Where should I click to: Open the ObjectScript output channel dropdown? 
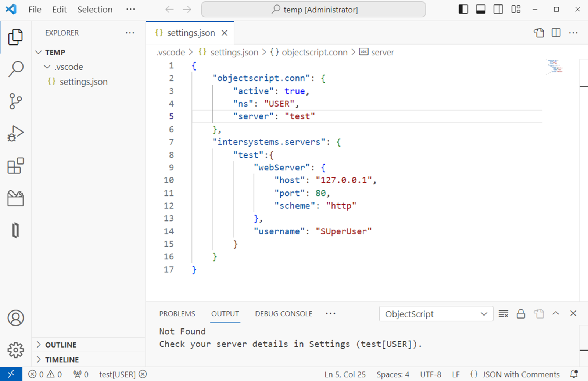click(x=436, y=314)
